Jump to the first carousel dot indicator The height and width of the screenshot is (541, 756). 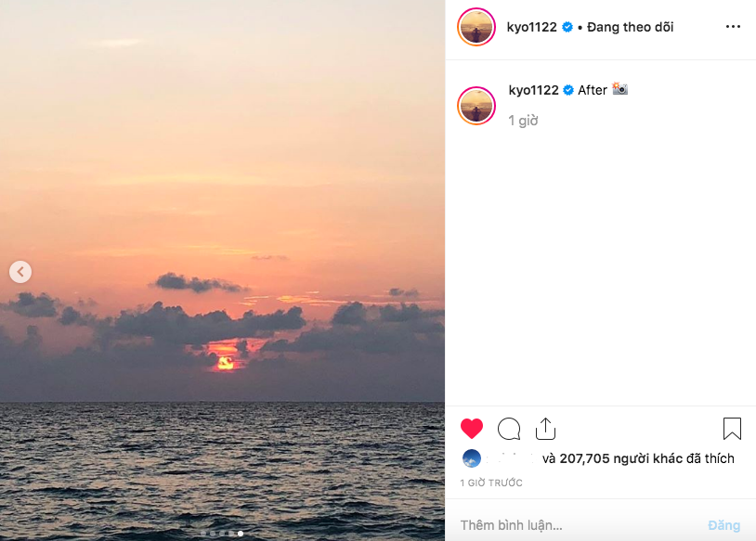[202, 534]
